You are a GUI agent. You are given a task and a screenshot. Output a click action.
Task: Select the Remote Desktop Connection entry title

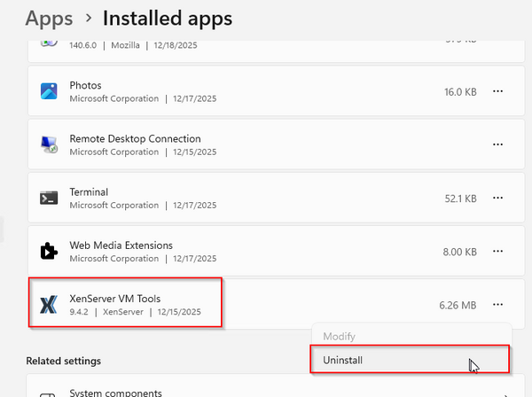pos(135,139)
